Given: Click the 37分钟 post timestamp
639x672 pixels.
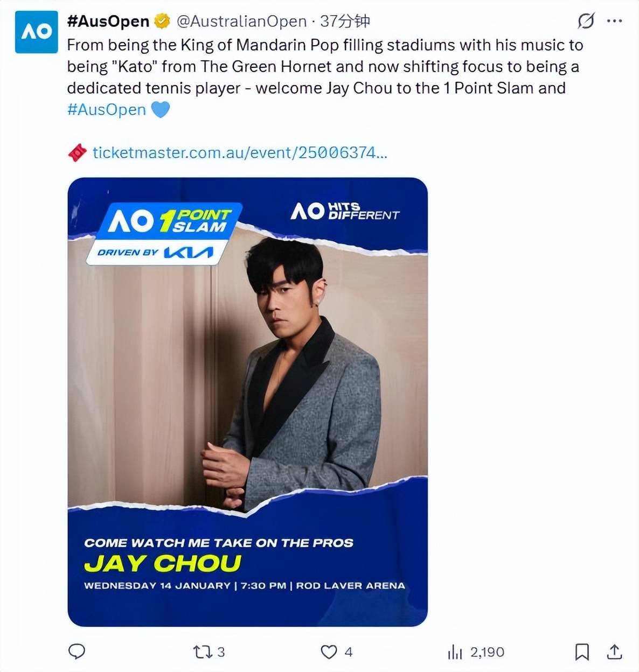Looking at the screenshot, I should (345, 21).
